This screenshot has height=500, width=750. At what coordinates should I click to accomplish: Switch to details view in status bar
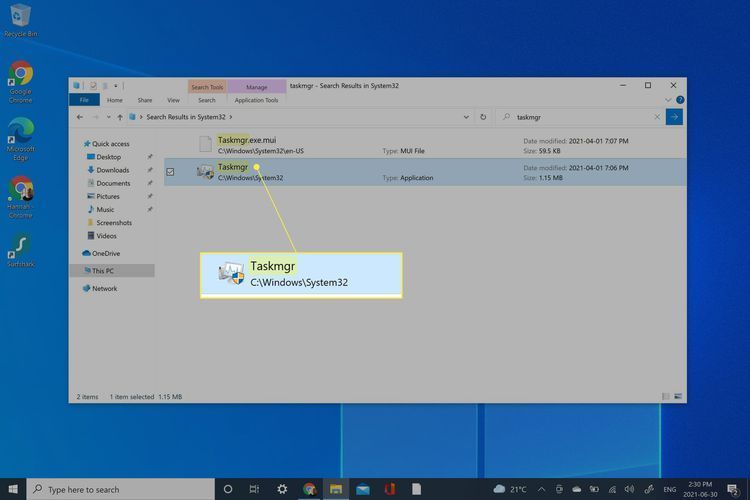click(x=667, y=397)
